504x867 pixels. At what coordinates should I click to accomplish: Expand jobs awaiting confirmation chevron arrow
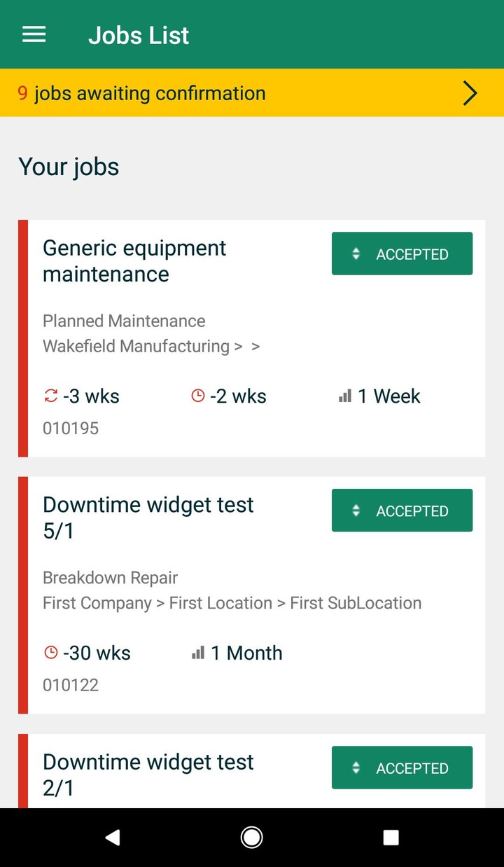tap(470, 93)
